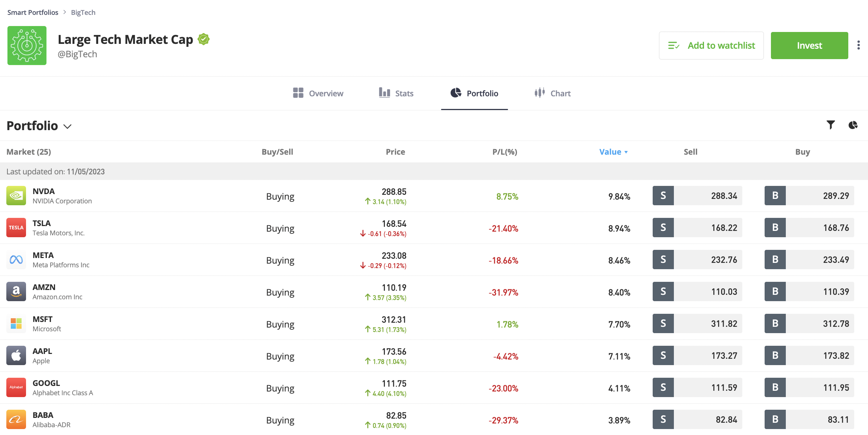868x435 pixels.
Task: Buy TSLA at 168.76
Action: pos(809,228)
